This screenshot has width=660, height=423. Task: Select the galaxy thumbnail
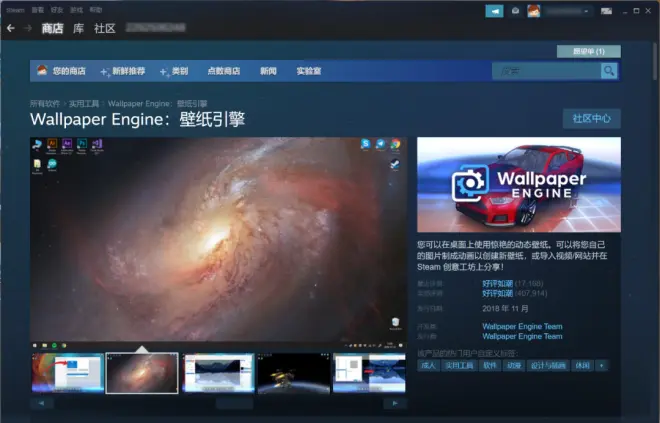142,373
